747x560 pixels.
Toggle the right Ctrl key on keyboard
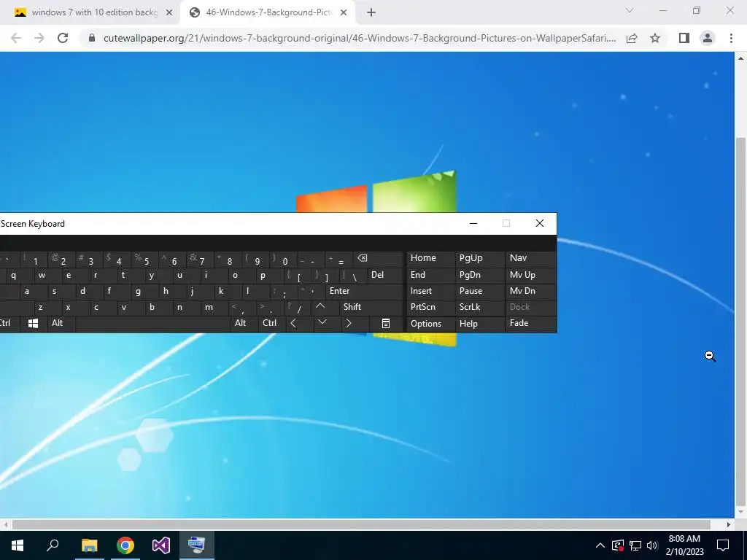tap(271, 323)
